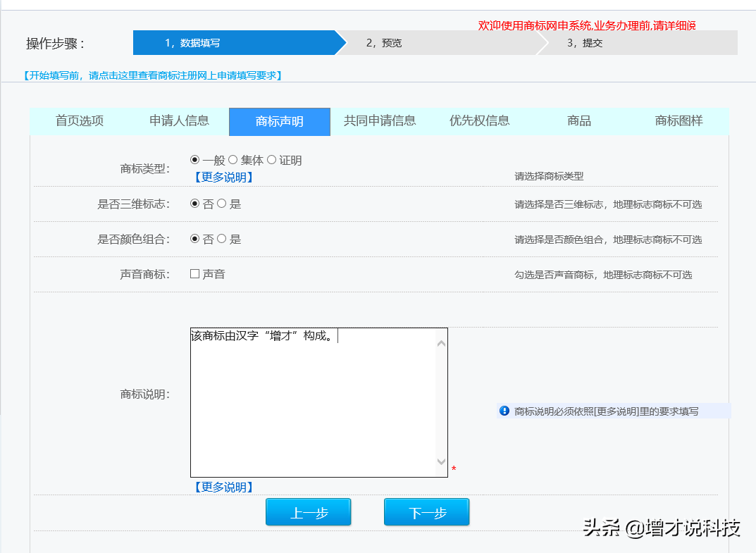Select the 一般 trademark type radio button
Screen dimensions: 756x553
(195, 160)
